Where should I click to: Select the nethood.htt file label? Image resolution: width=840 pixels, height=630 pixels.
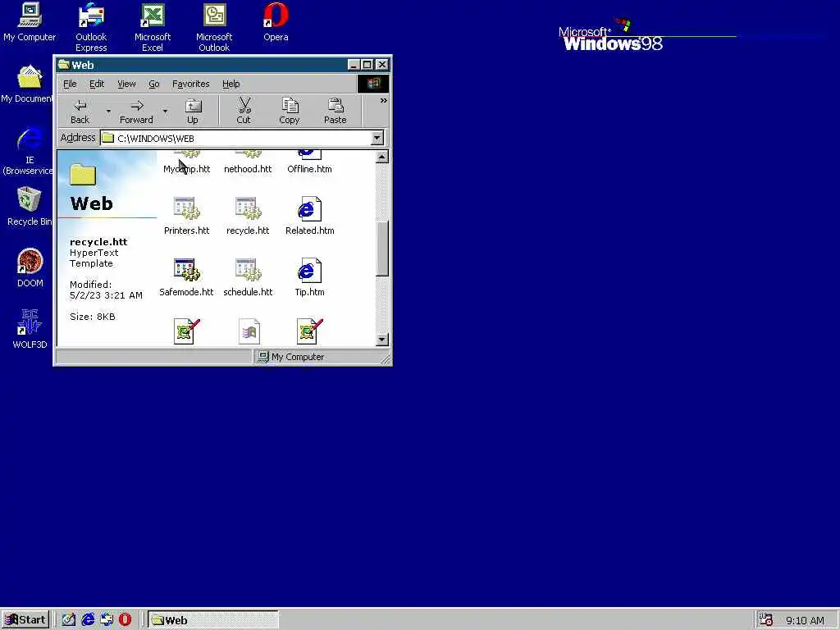(248, 169)
